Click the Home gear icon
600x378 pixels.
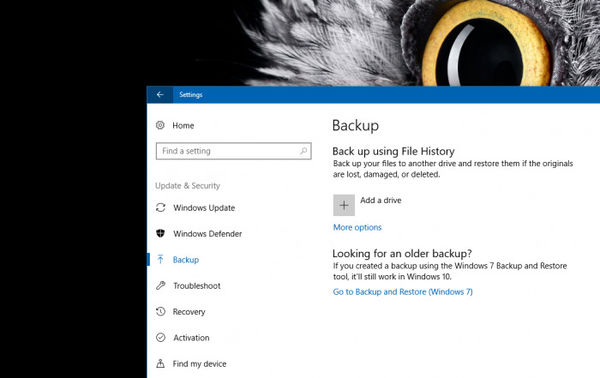pos(160,125)
